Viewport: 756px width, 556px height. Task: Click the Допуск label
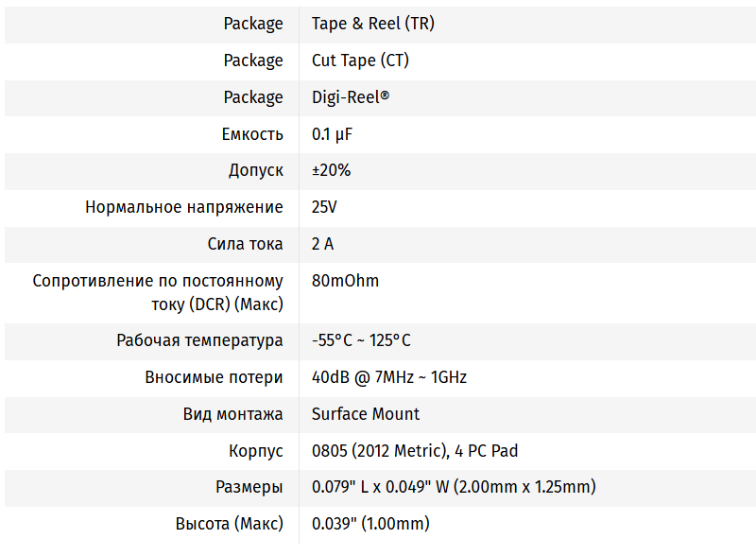tap(255, 171)
